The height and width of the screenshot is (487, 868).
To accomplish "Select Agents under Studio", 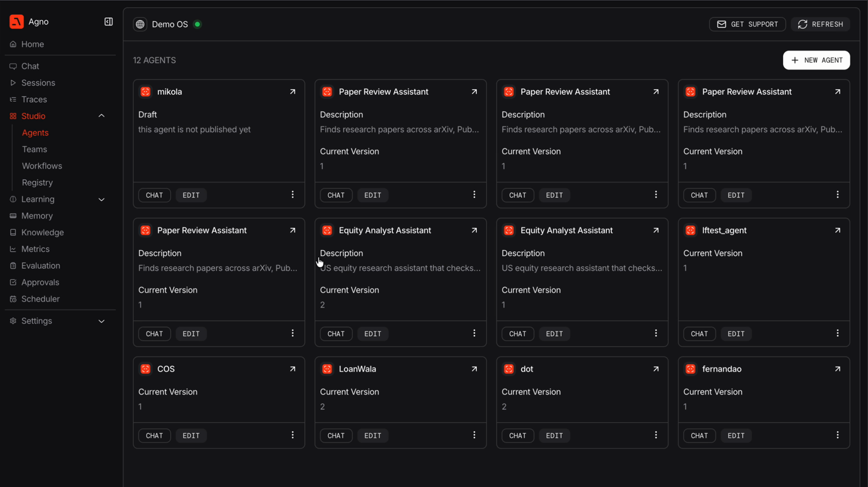I will pyautogui.click(x=35, y=133).
